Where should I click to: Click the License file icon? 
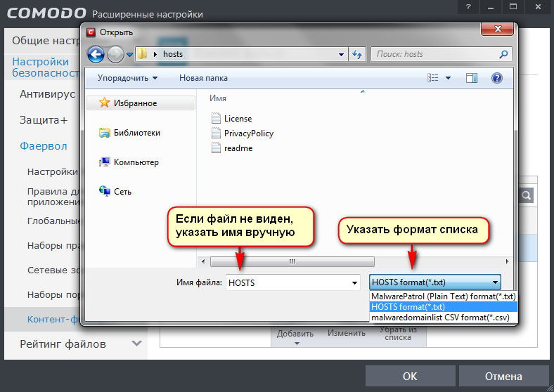pos(216,118)
